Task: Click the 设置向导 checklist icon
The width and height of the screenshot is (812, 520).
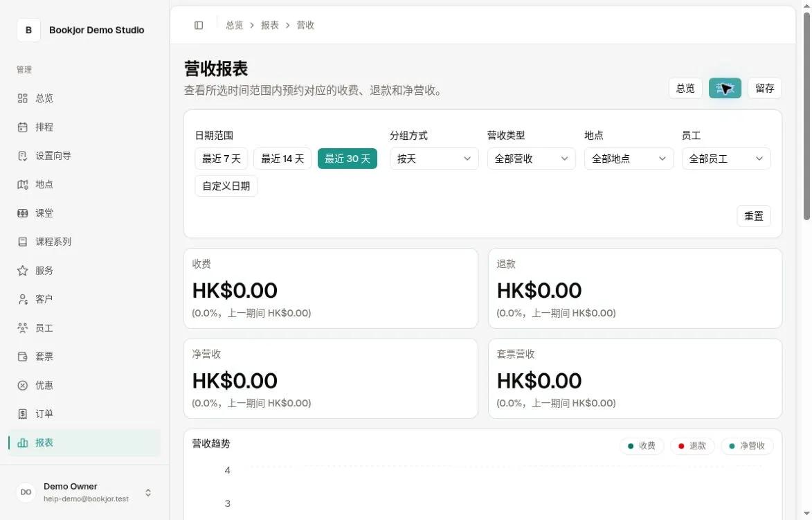Action: pos(22,156)
